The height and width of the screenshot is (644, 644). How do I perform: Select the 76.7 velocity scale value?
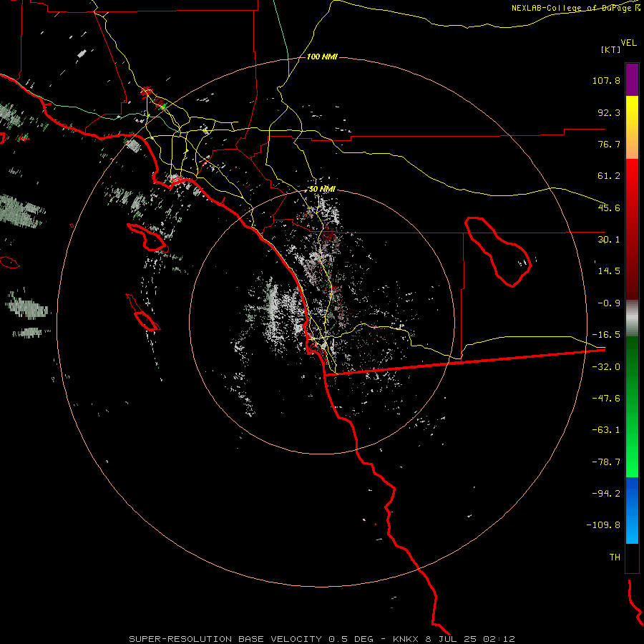[609, 144]
